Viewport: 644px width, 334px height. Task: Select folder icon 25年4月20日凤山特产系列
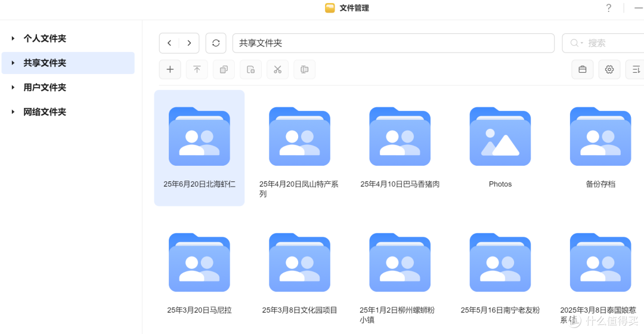click(x=299, y=137)
